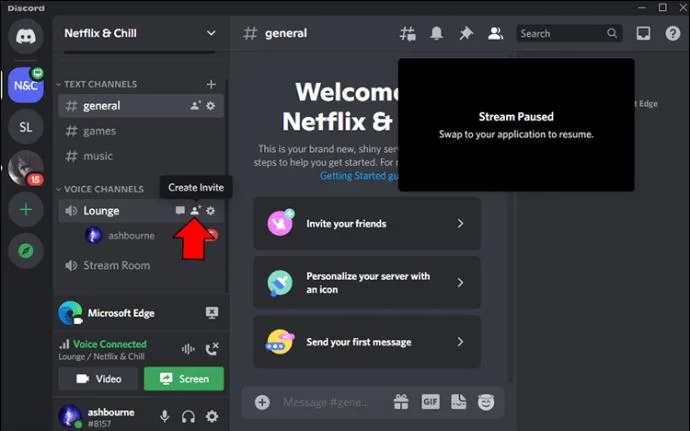Screen dimensions: 690x431
Task: Mute the microphone
Action: 165,416
